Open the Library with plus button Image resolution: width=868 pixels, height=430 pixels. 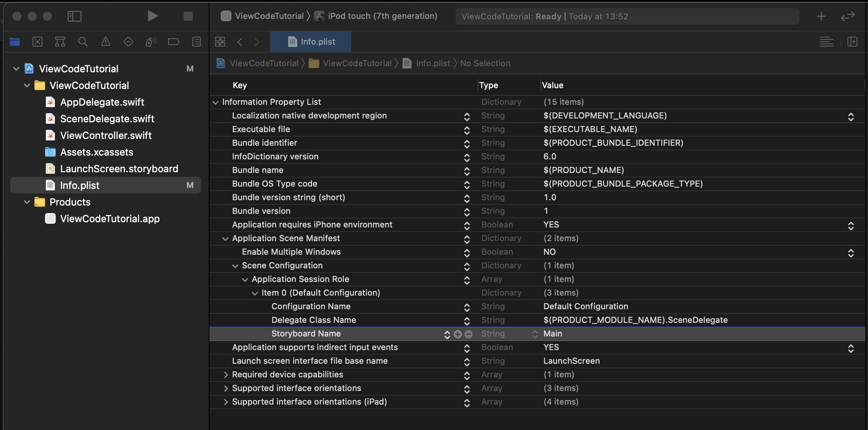(821, 16)
